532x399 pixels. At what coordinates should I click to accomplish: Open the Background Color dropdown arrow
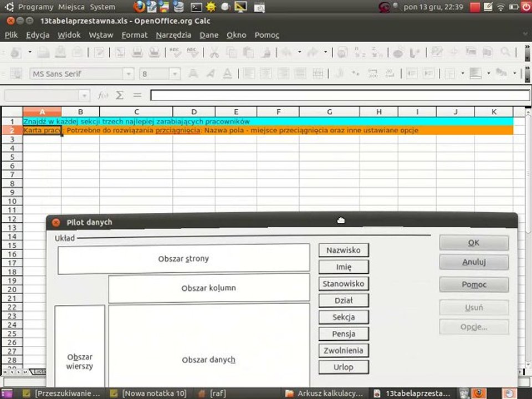click(x=489, y=73)
